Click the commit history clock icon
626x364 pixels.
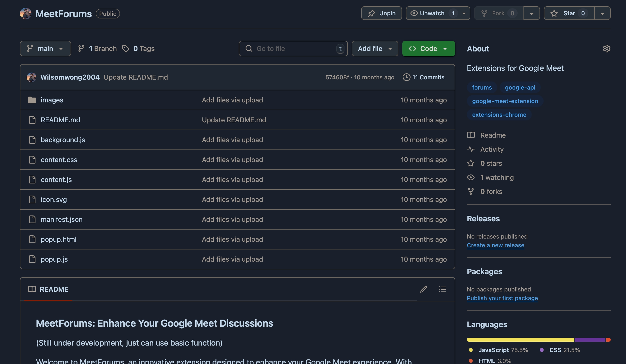click(x=406, y=77)
